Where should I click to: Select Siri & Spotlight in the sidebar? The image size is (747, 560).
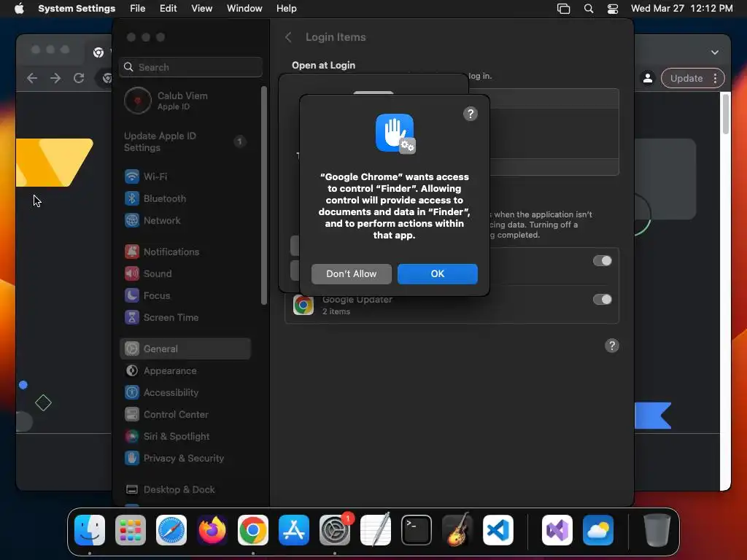[186, 437]
